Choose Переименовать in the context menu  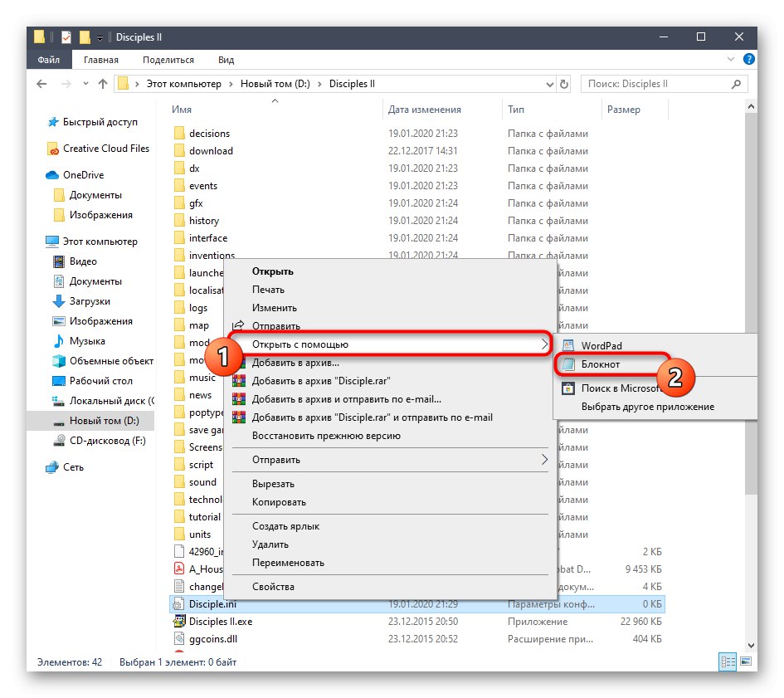coord(288,563)
